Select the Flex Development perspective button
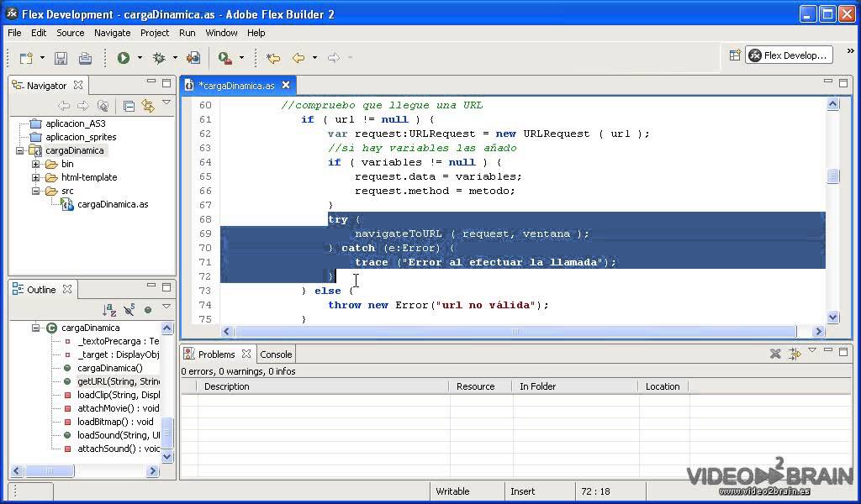 [x=789, y=55]
